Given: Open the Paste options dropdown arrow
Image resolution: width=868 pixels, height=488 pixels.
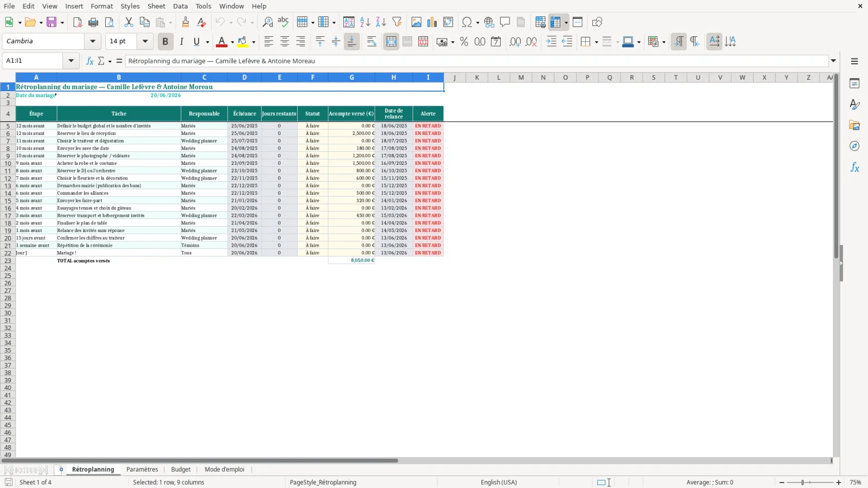Looking at the screenshot, I should 170,23.
